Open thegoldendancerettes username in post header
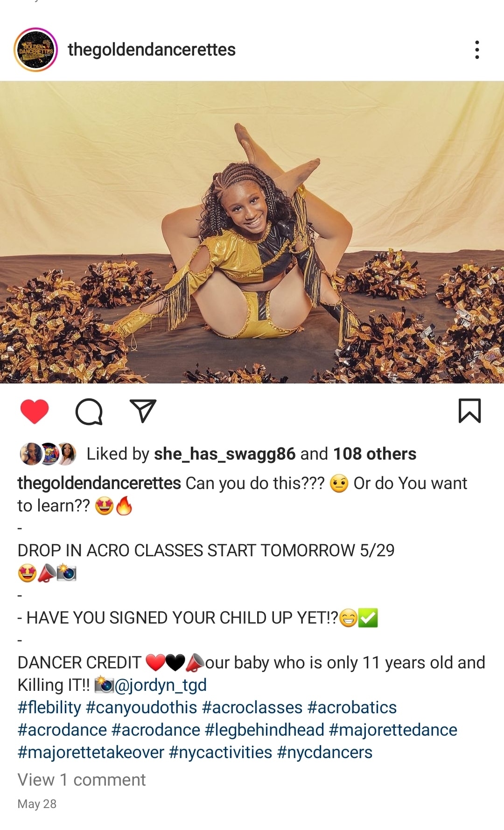Viewport: 504px width, 830px height. coord(152,50)
